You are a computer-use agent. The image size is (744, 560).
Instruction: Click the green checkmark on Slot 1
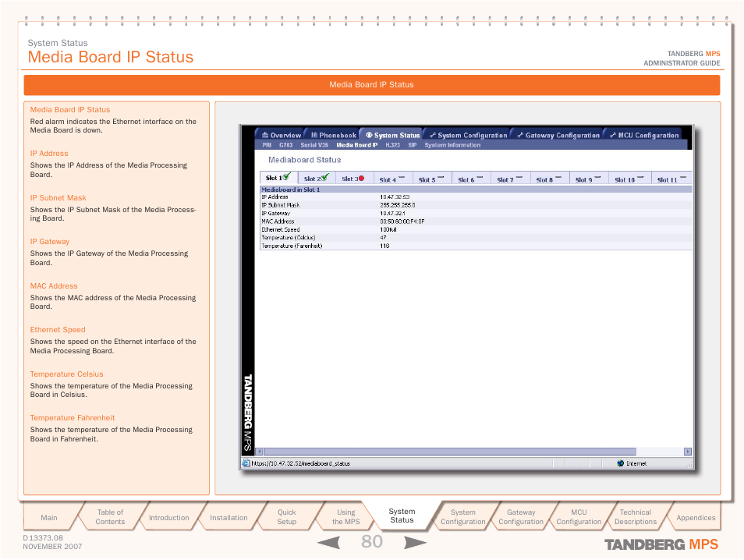tap(286, 177)
